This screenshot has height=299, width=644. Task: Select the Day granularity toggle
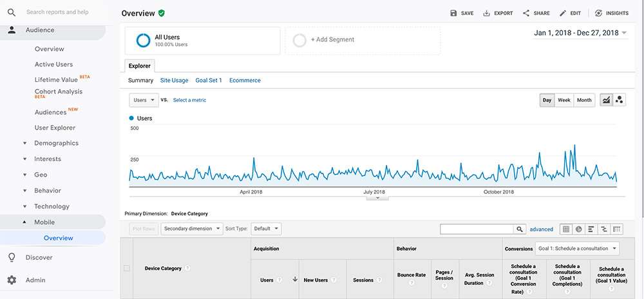pos(547,101)
